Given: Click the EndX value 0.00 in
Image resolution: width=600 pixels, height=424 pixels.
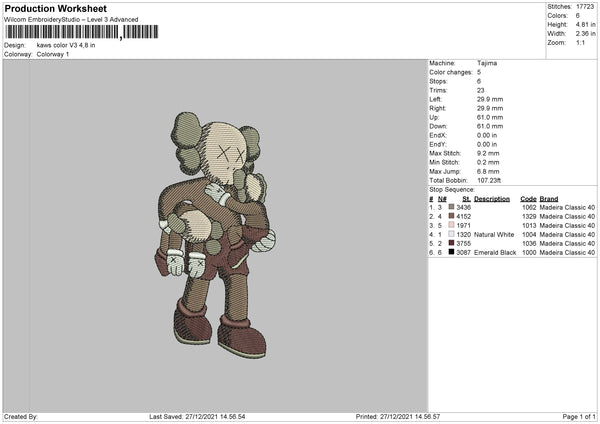Looking at the screenshot, I should [487, 135].
